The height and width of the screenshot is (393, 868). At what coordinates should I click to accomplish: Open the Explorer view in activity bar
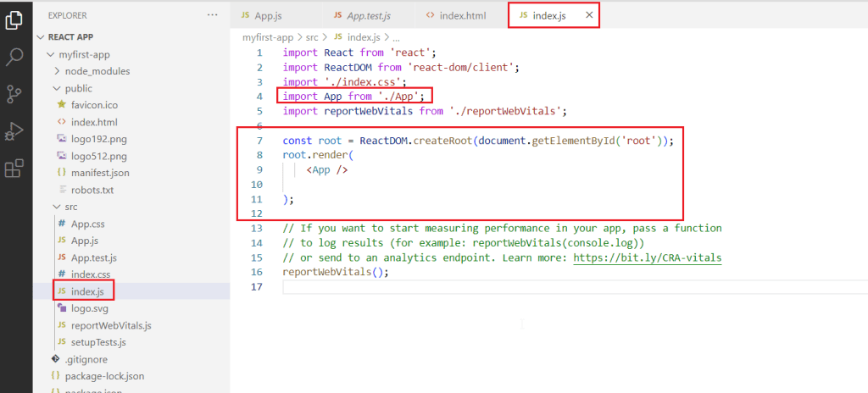pos(14,21)
